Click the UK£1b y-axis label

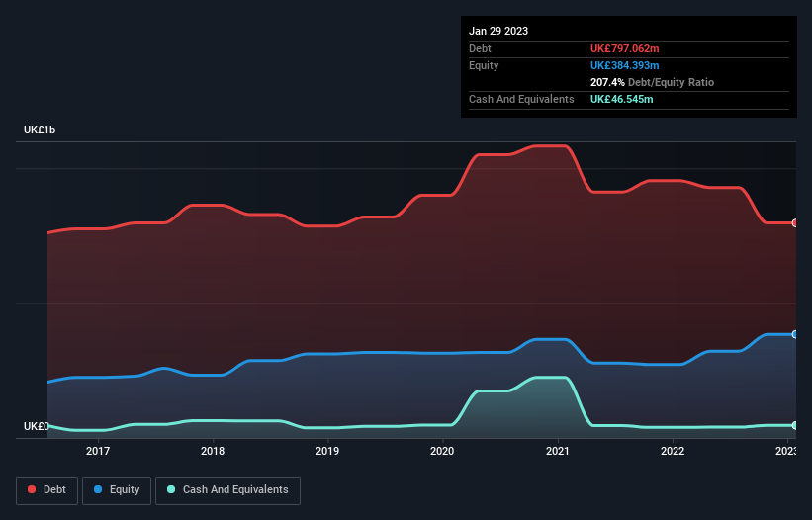click(x=40, y=130)
